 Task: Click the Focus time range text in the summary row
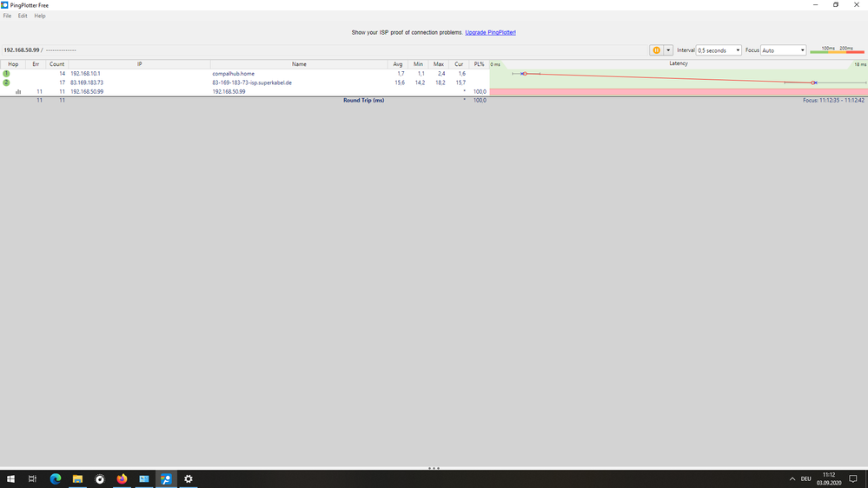[x=833, y=100]
